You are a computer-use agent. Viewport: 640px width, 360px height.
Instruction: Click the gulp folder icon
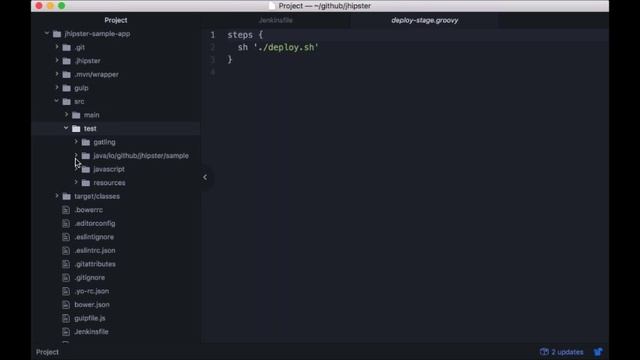[67, 88]
